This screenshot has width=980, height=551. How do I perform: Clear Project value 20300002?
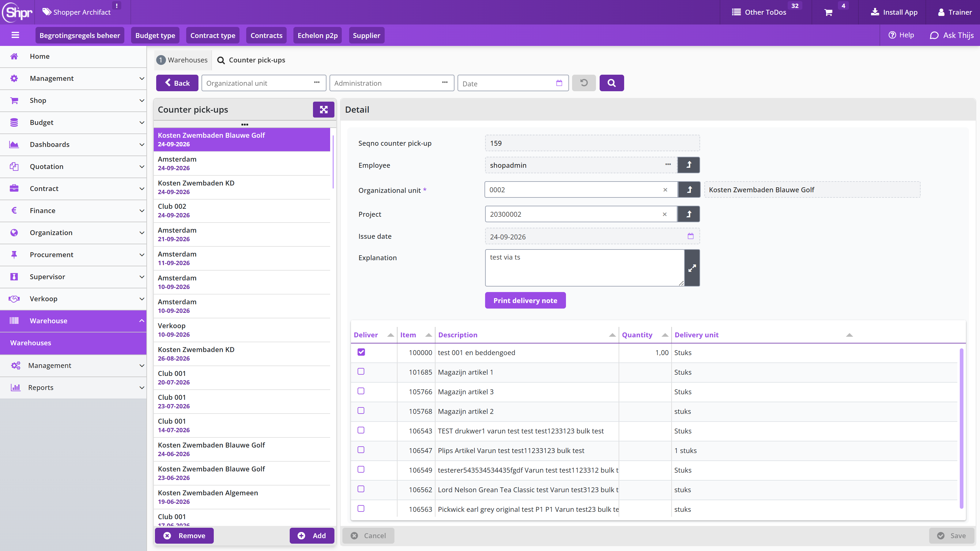point(664,215)
